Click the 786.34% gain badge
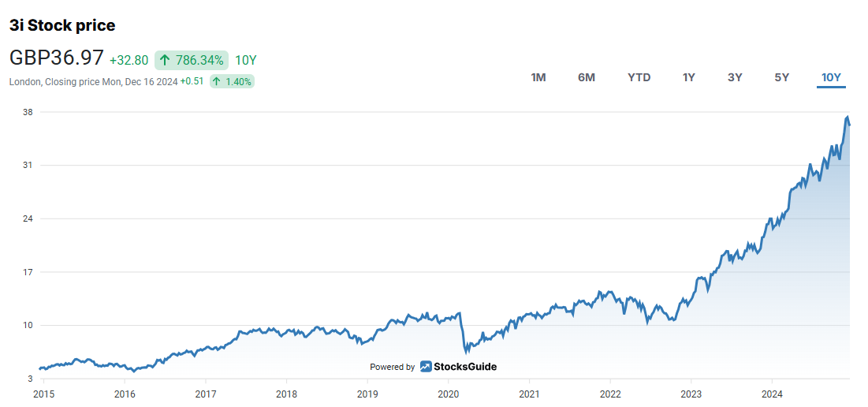The width and height of the screenshot is (868, 407). click(x=192, y=60)
